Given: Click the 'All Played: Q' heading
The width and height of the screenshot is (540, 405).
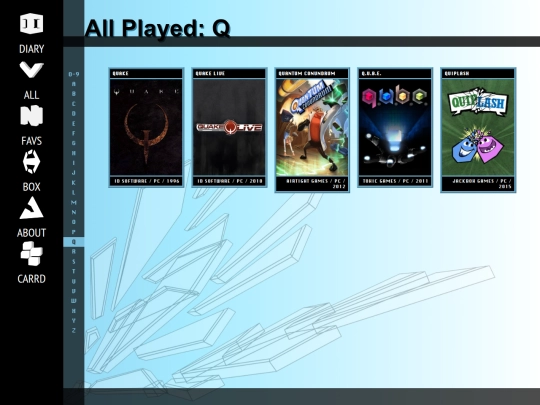Looking at the screenshot, I should click(x=157, y=29).
